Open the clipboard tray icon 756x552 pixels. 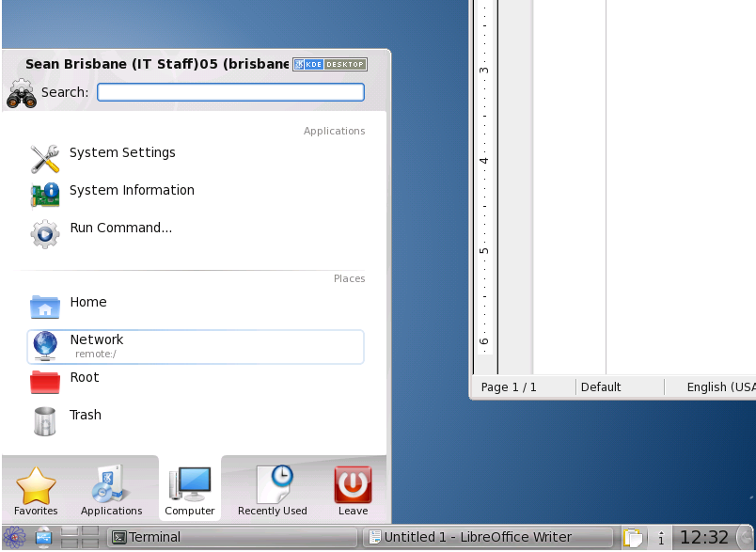(634, 538)
